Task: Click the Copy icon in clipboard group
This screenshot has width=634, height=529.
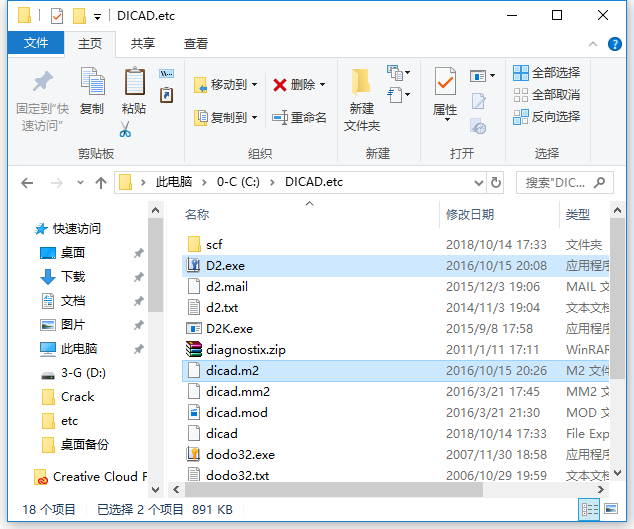Action: click(93, 81)
